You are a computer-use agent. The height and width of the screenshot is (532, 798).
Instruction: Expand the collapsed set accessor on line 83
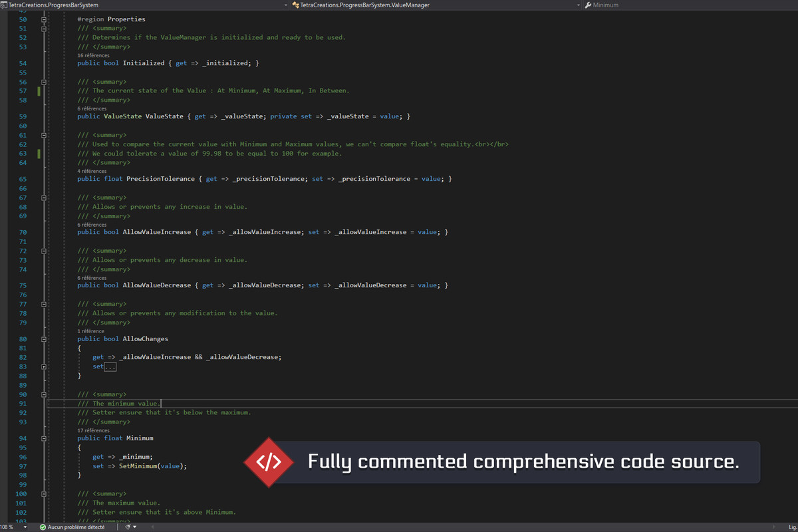44,366
